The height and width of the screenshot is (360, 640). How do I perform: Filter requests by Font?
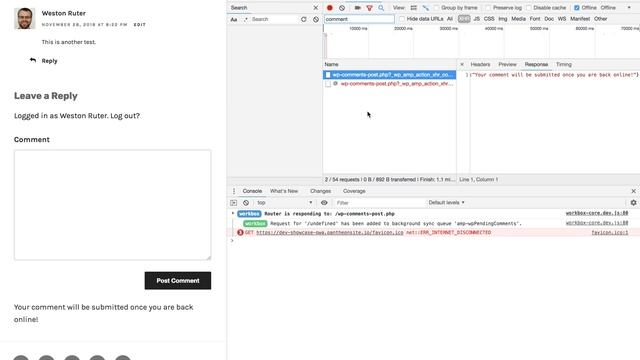535,19
